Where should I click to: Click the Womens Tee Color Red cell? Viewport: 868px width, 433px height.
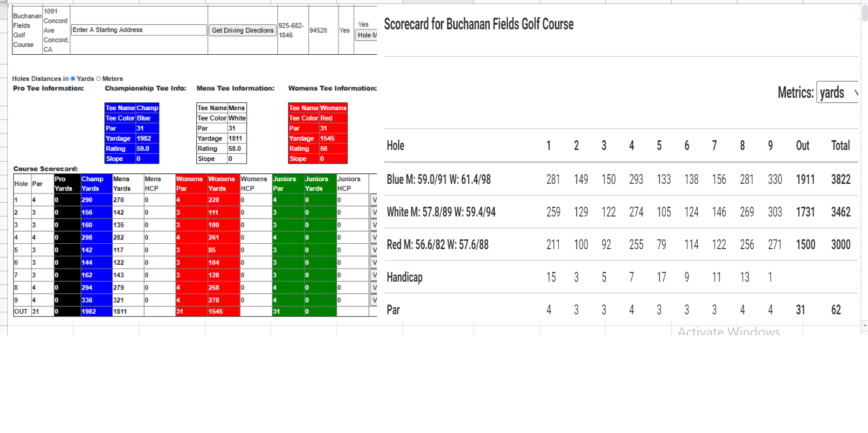point(333,118)
